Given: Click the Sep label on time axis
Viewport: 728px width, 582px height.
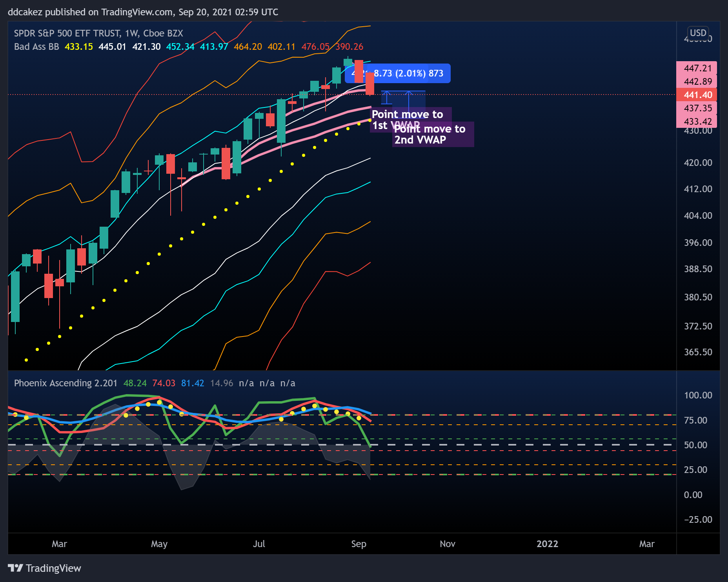Looking at the screenshot, I should pyautogui.click(x=359, y=544).
